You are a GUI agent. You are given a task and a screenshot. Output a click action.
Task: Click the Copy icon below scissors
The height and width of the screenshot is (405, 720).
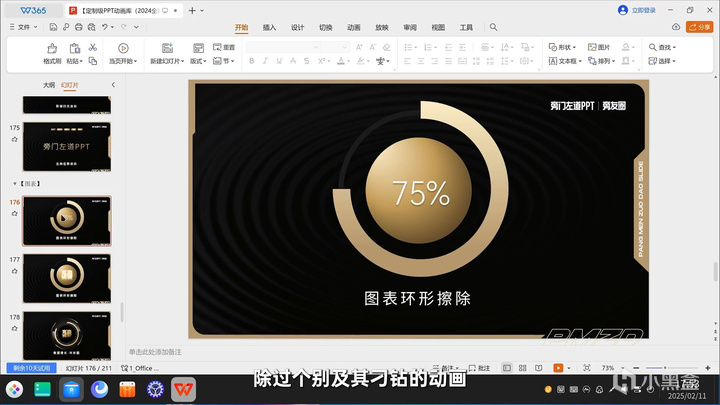tap(93, 61)
